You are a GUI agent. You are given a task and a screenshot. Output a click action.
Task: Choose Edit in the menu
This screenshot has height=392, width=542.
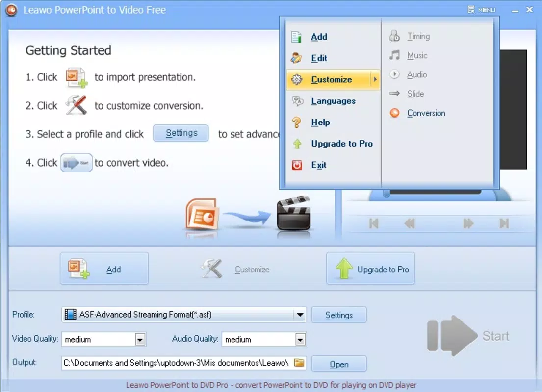(x=333, y=58)
